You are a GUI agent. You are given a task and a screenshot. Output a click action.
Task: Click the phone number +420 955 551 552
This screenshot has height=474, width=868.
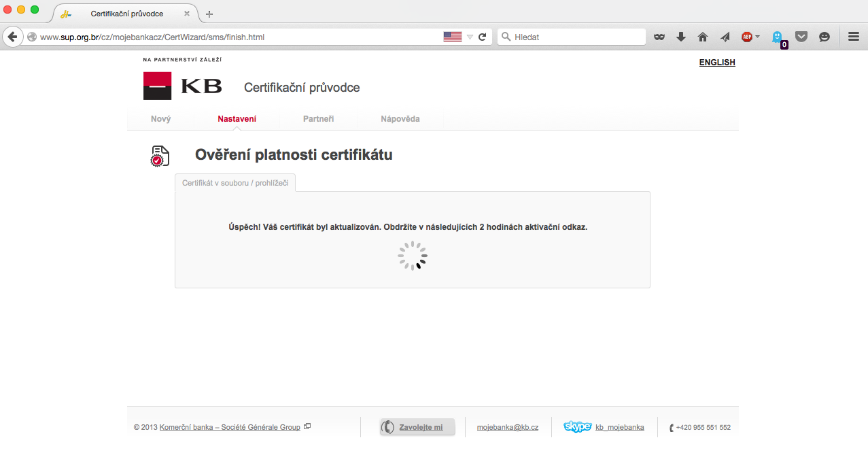[704, 428]
